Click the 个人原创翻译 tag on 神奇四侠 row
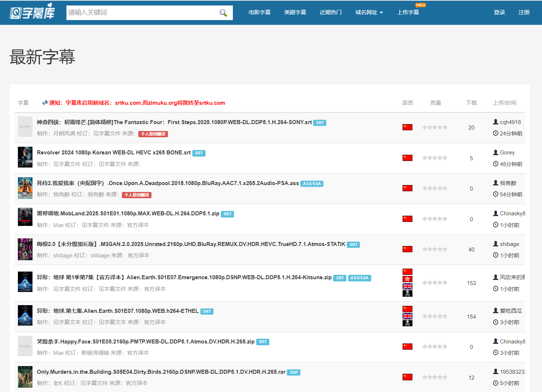Image resolution: width=542 pixels, height=392 pixels. (153, 134)
